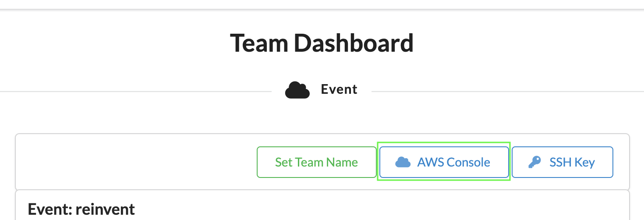Click the 'SSH Key' text label

point(572,163)
